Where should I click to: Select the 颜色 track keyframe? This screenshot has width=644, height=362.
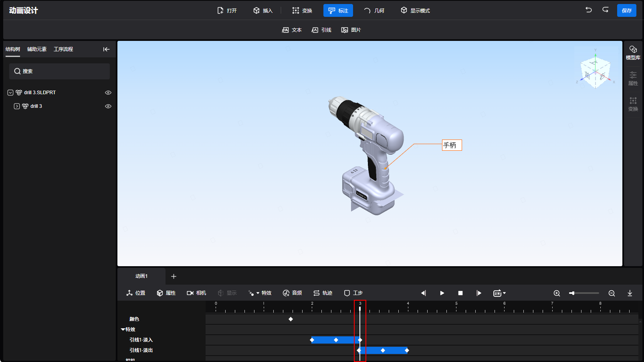[x=291, y=319]
